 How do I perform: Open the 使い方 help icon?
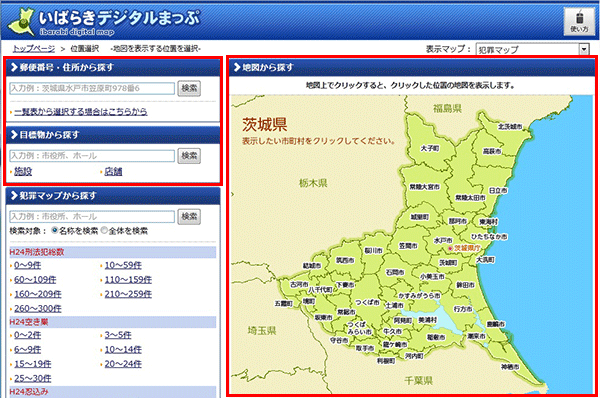579,22
